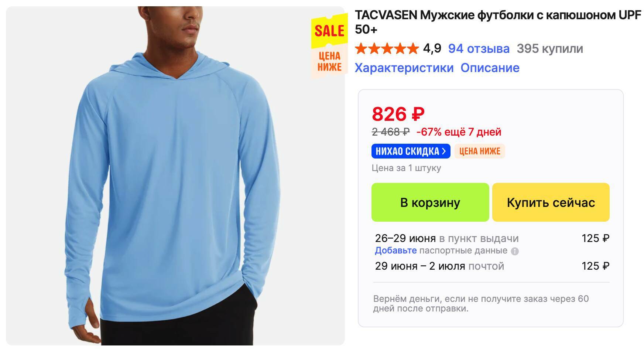The image size is (644, 351).
Task: Open the 94 отзыва reviews link
Action: 479,48
